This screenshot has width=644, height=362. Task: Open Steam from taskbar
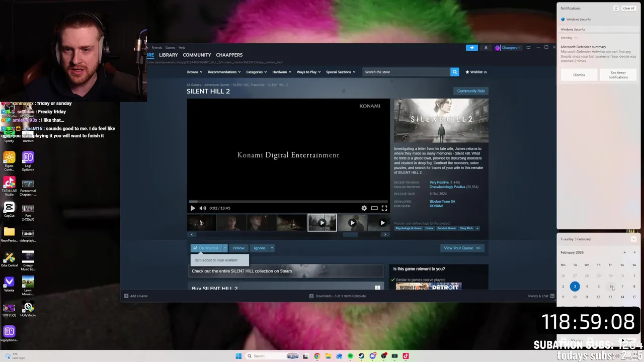tap(361, 356)
